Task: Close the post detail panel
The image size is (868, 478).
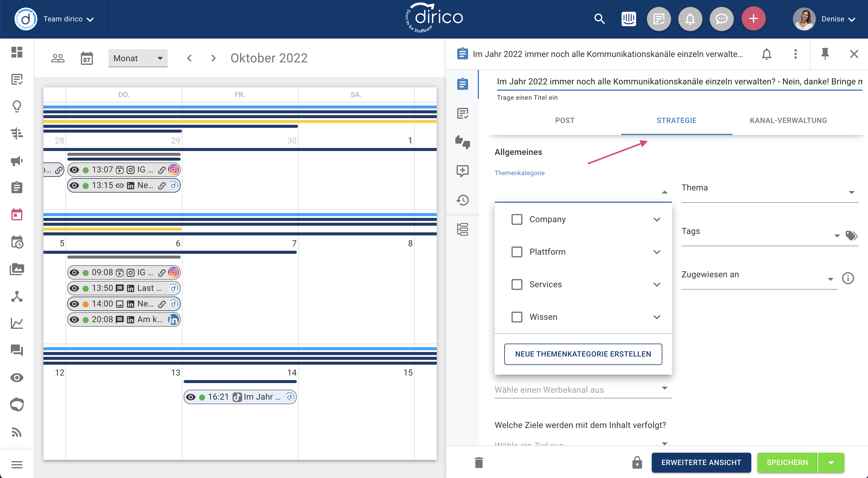Action: tap(854, 54)
